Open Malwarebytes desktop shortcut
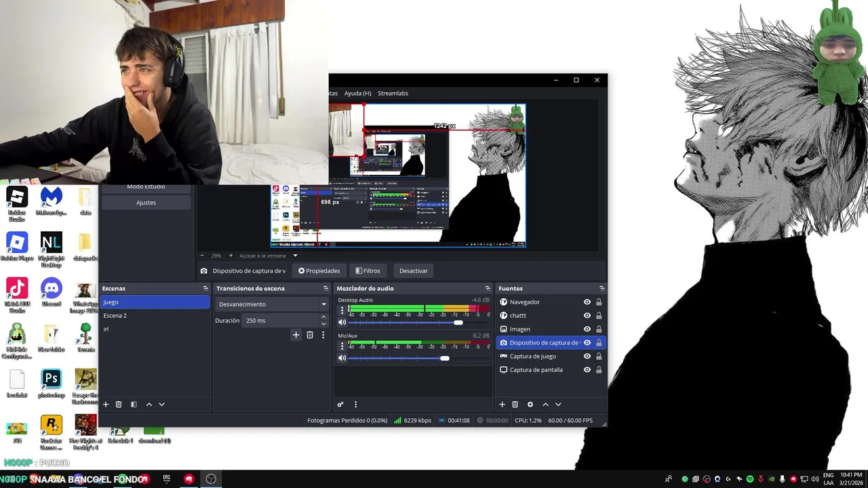The image size is (868, 488). pos(51,201)
